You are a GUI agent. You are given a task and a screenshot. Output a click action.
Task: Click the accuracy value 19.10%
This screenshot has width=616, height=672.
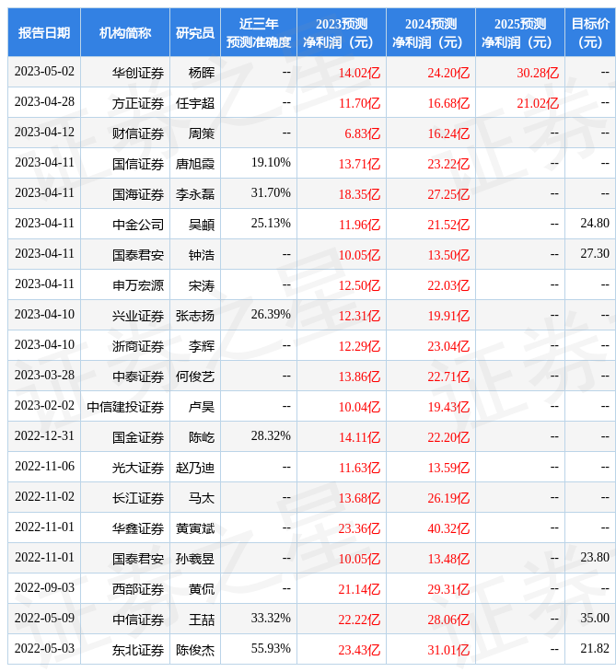tap(271, 163)
